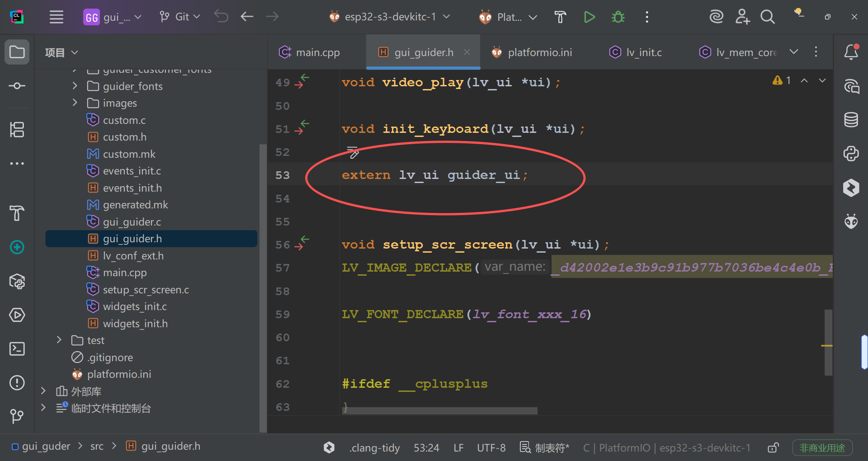
Task: Open the Database tool window icon
Action: pyautogui.click(x=851, y=120)
